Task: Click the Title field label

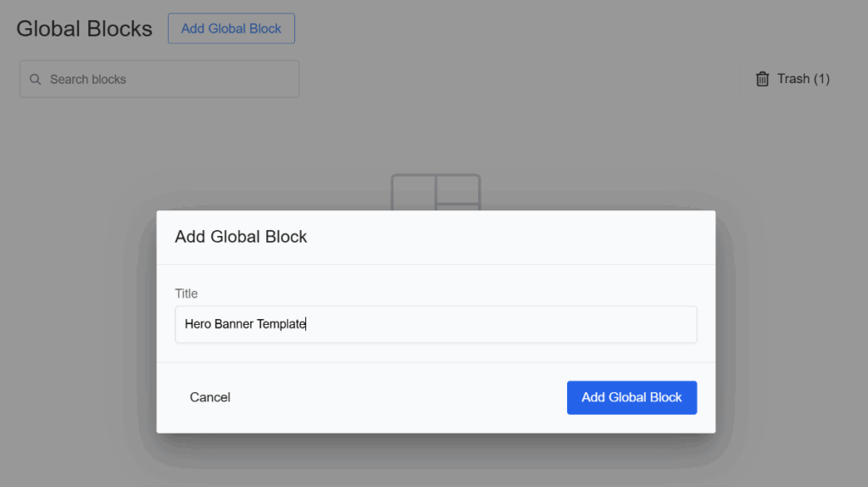Action: tap(186, 294)
